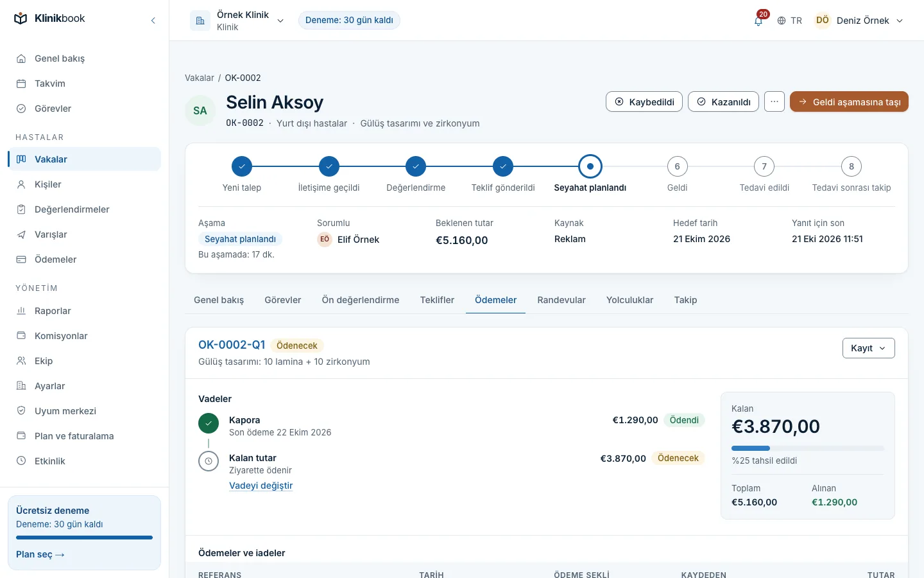Click the Klinikbook logo
Image resolution: width=924 pixels, height=578 pixels.
pos(49,19)
